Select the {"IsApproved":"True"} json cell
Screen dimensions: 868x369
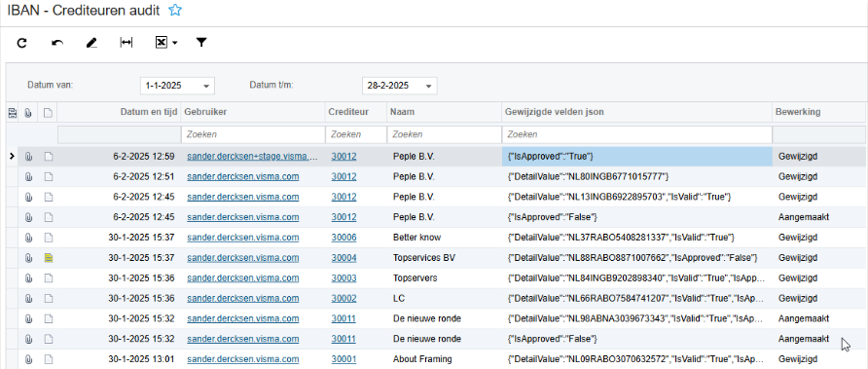[637, 157]
